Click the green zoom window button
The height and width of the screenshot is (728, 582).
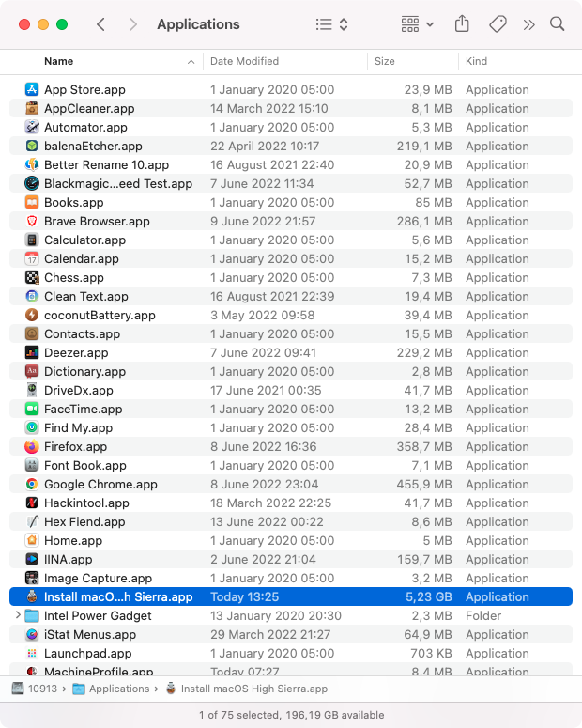(x=62, y=24)
